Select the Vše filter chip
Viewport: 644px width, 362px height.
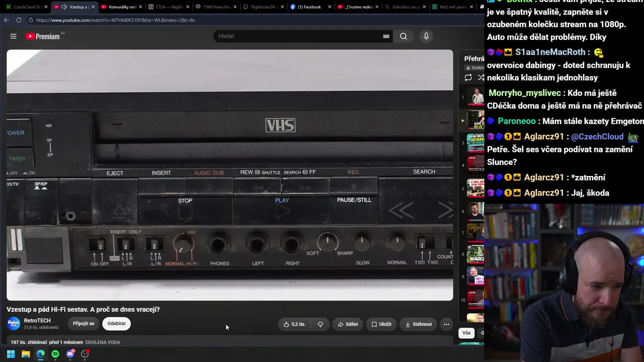coord(466,333)
